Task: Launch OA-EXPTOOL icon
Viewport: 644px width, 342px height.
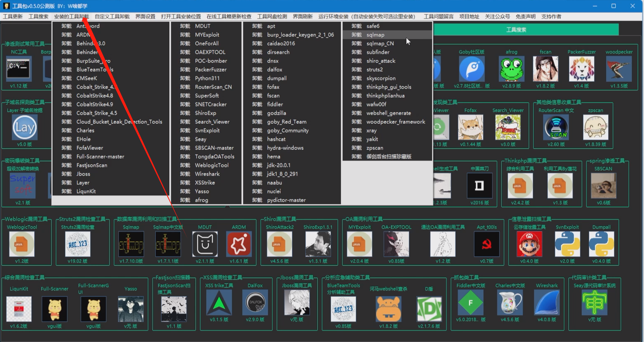Action: tap(396, 244)
